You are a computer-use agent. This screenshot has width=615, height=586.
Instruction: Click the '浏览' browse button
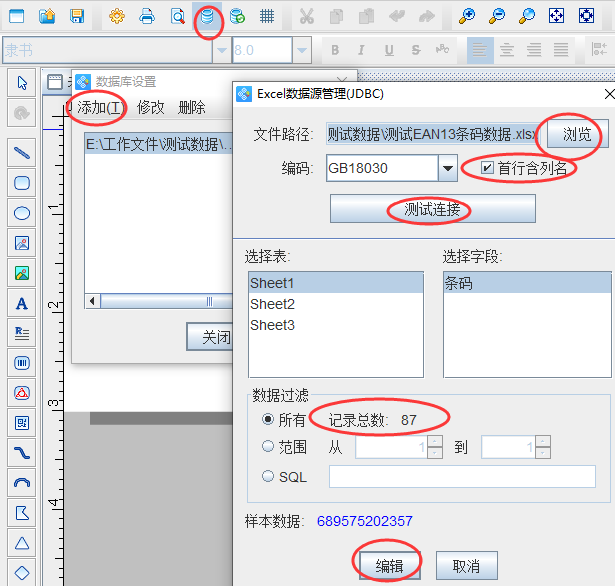(576, 135)
